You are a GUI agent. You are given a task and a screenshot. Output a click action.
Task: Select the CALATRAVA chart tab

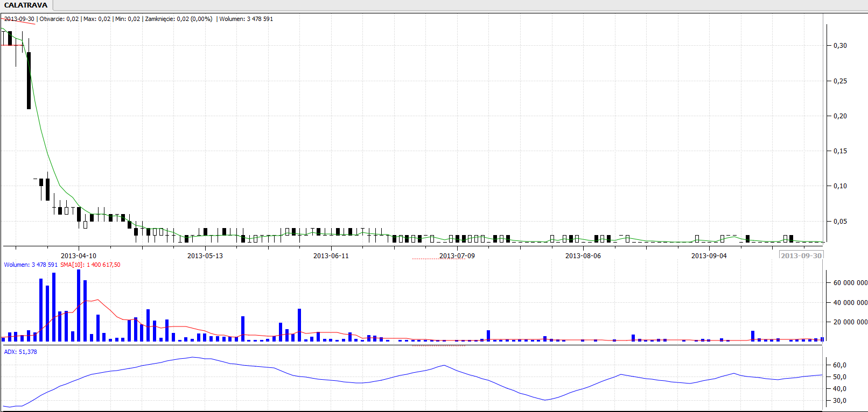pos(25,5)
